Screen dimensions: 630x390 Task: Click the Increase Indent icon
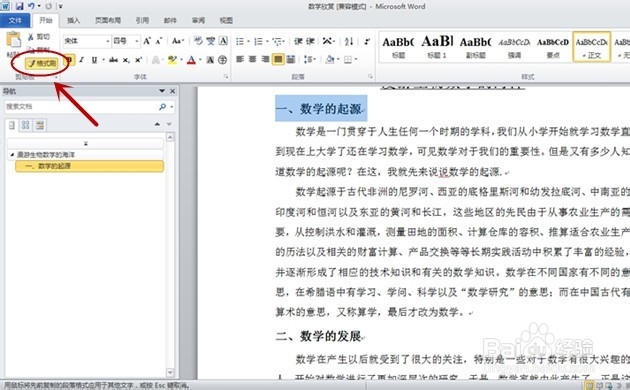coord(310,41)
